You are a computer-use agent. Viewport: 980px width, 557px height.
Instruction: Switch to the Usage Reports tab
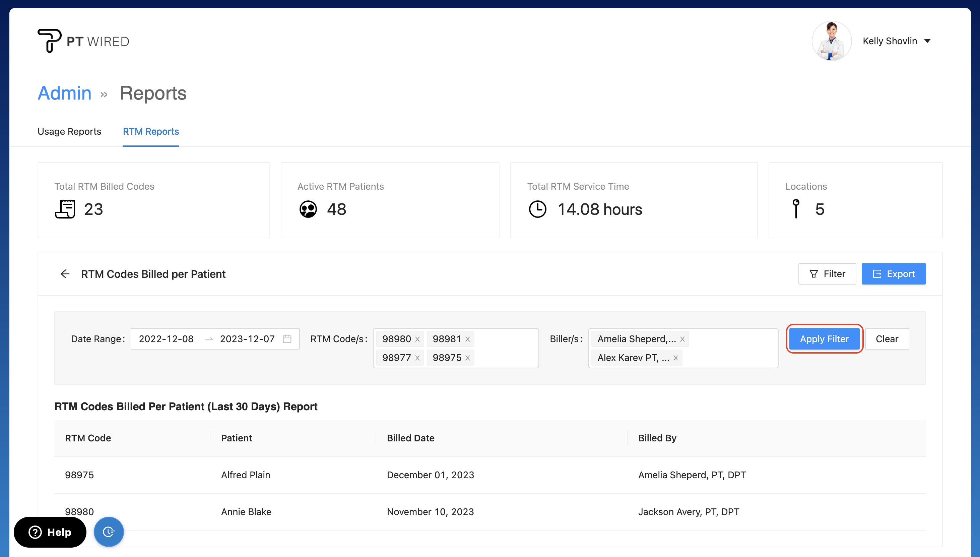point(69,131)
